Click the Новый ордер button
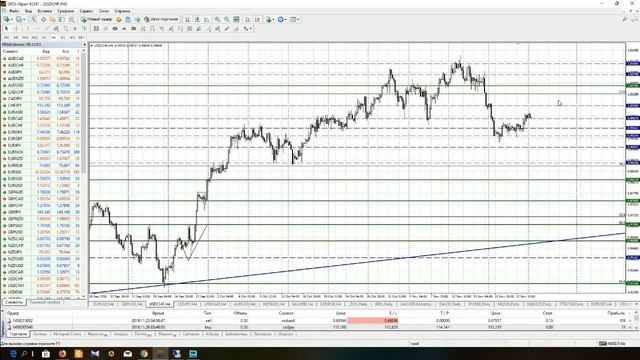This screenshot has width=640, height=360. tap(96, 19)
